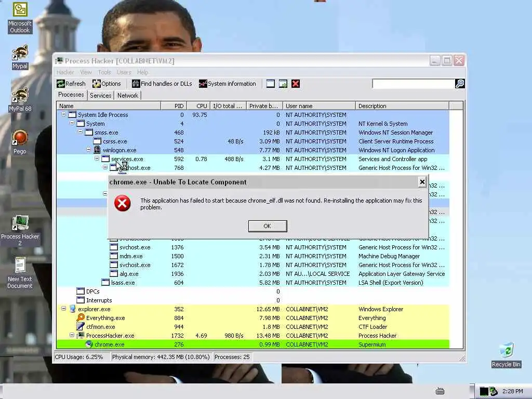
Task: Open the View menu
Action: [x=86, y=72]
